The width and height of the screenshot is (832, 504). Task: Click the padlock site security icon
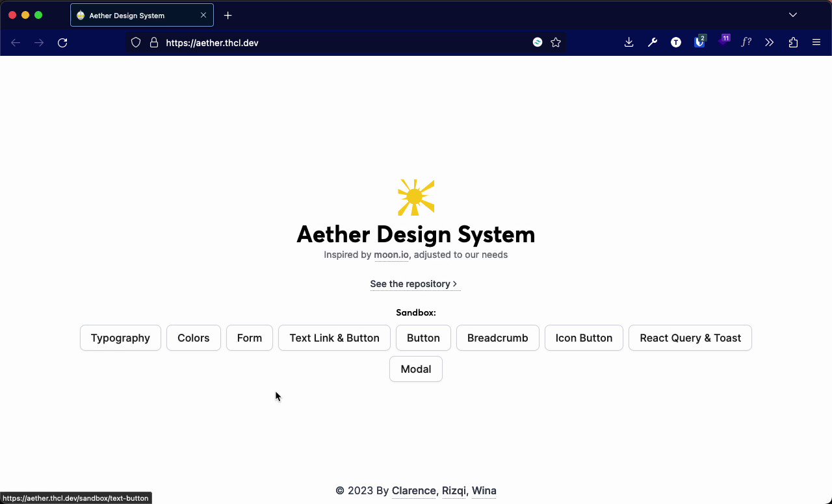click(153, 42)
